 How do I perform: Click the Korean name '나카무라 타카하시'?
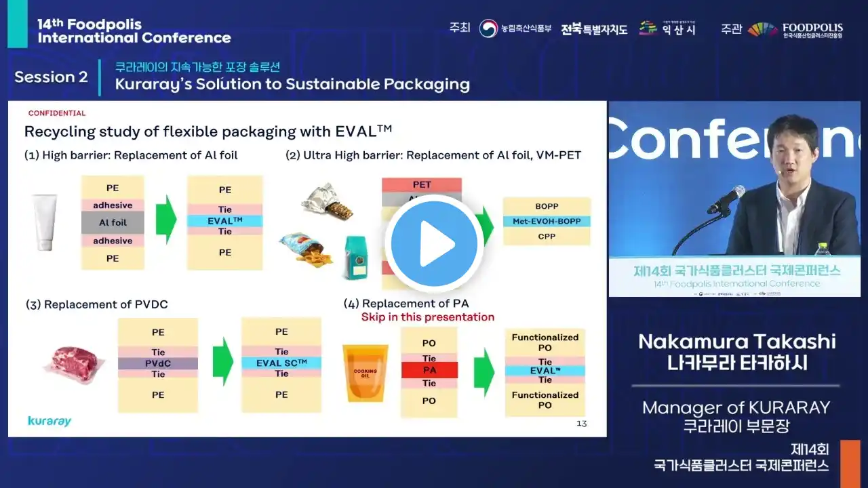[736, 363]
